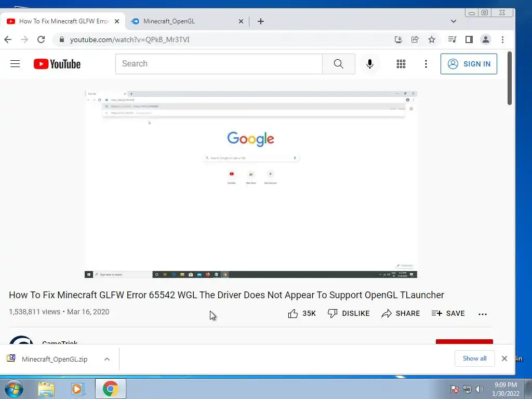Screen dimensions: 532x399
Task: Click into the YouTube Search field
Action: [219, 64]
